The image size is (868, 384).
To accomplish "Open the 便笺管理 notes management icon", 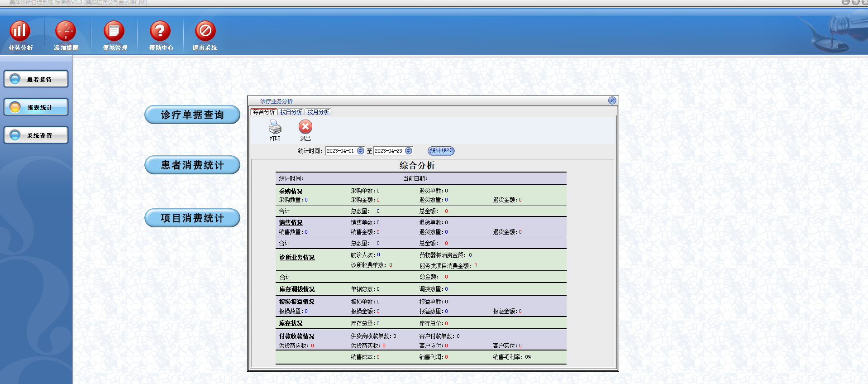I will pos(114,35).
